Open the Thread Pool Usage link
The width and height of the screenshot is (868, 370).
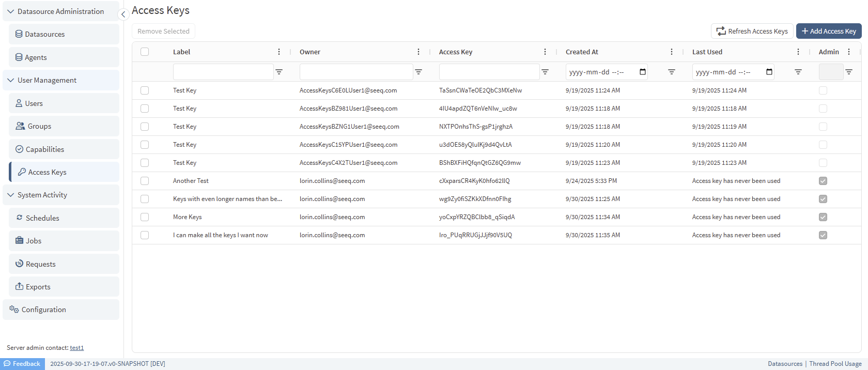click(835, 364)
